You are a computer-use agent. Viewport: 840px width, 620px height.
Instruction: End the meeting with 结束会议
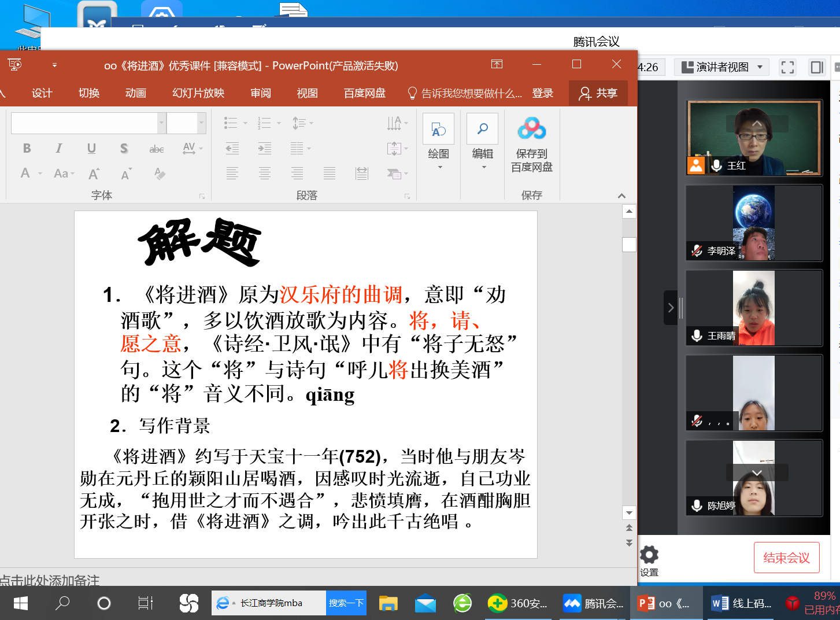tap(786, 557)
